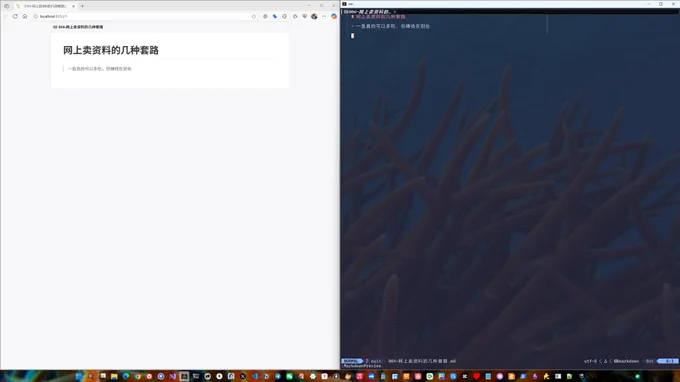Open the Copilot sidebar icon
The height and width of the screenshot is (382, 680).
334,16
